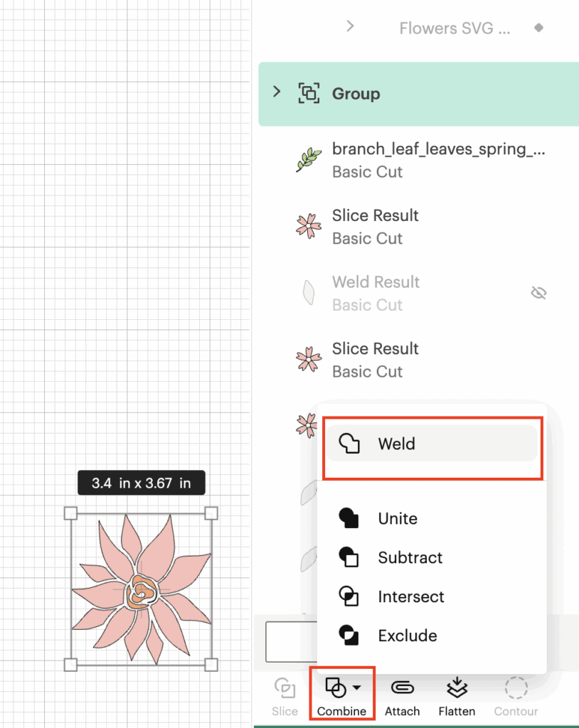Show the hidden Weld Result layer
Screen dimensions: 579x728
(x=539, y=293)
